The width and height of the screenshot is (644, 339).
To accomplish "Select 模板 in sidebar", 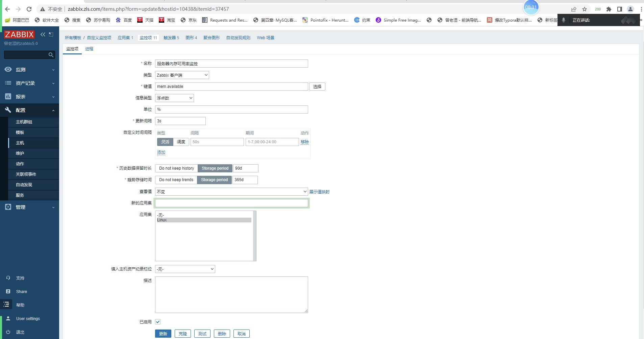I will 33,132.
